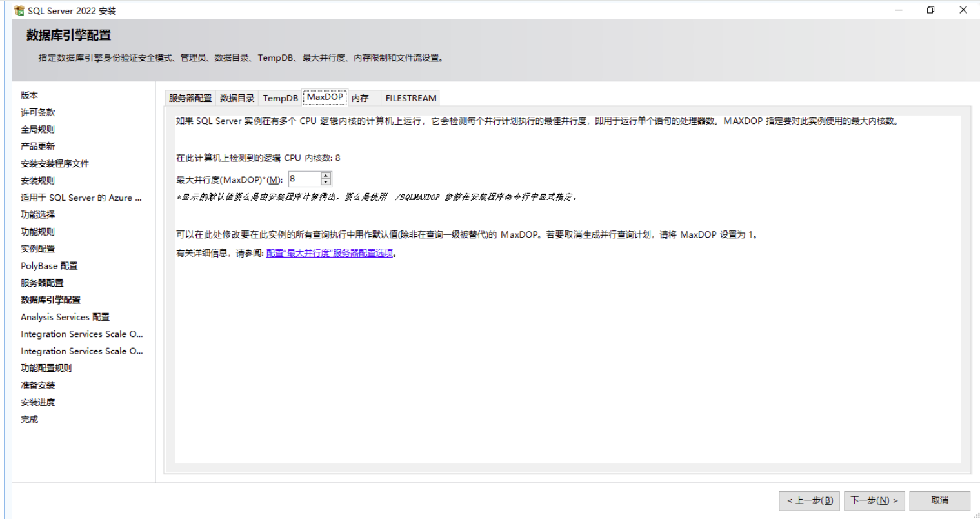Switch to the 数据目录 tab
The image size is (980, 519).
(237, 98)
